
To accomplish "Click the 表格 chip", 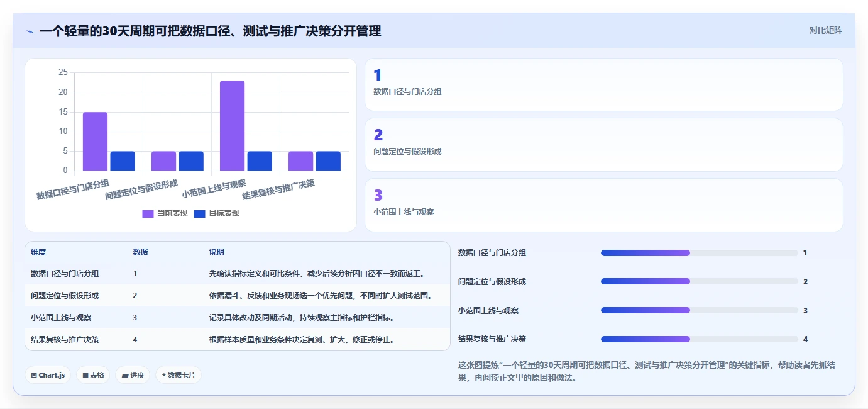I will pos(94,375).
